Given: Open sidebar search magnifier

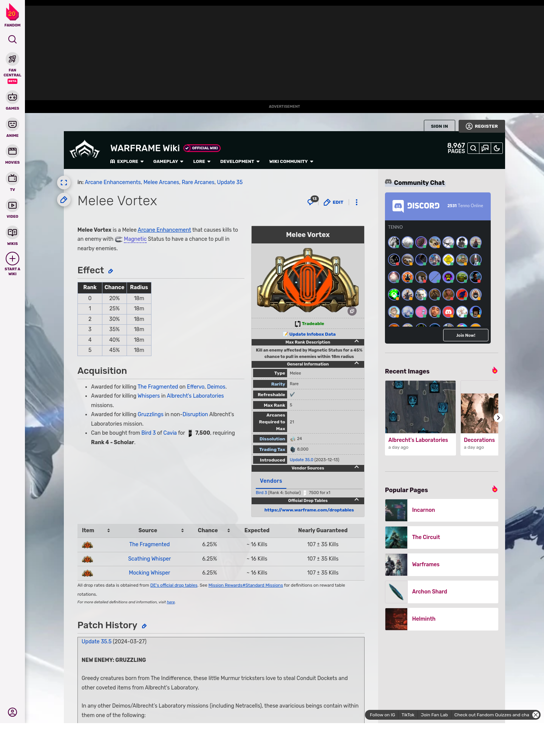Looking at the screenshot, I should coord(12,39).
